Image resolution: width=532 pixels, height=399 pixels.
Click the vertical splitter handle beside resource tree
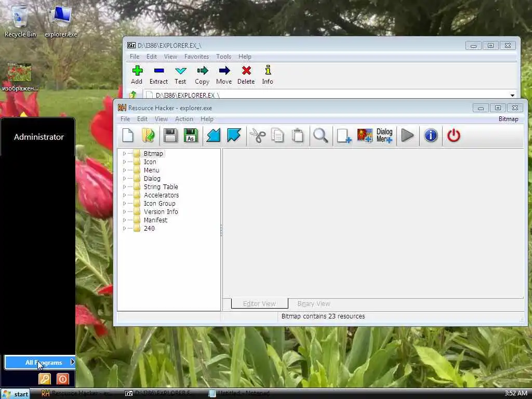(221, 230)
